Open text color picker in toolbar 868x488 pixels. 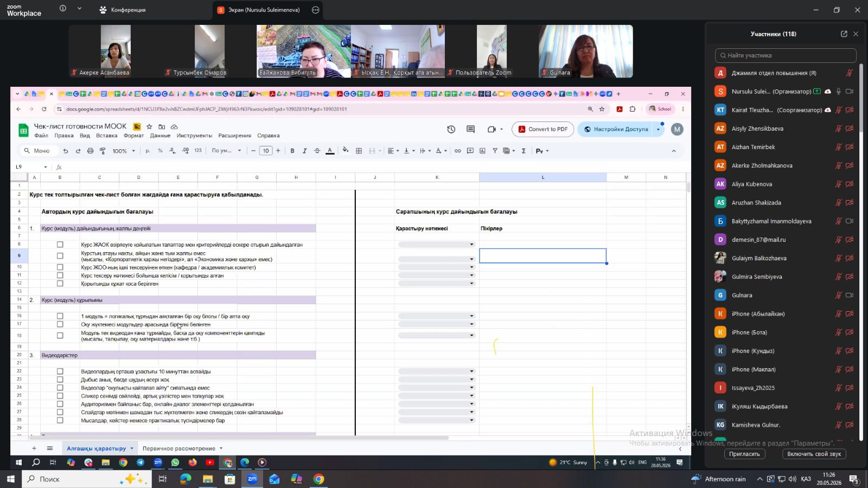coord(330,151)
